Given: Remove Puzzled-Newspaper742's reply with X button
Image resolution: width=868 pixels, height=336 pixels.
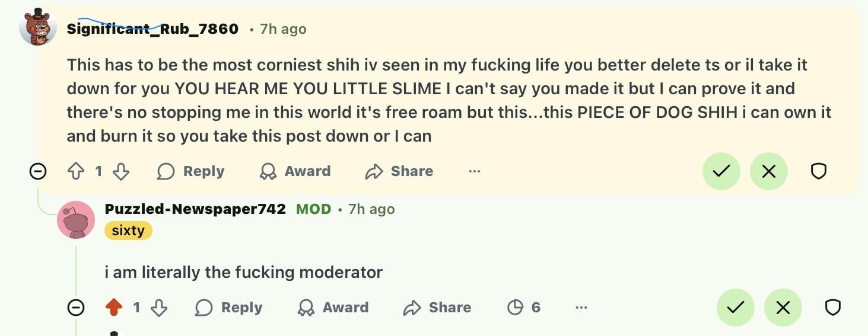Looking at the screenshot, I should coord(783,308).
